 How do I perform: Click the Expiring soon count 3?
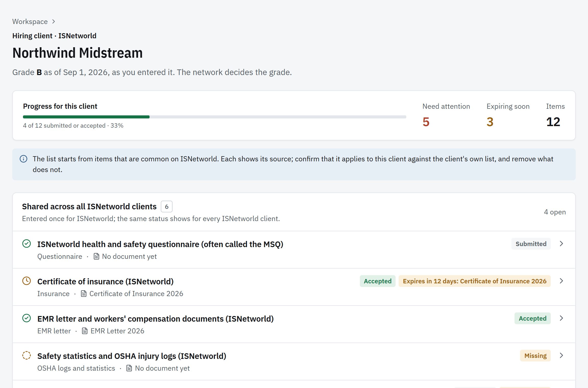pos(490,122)
